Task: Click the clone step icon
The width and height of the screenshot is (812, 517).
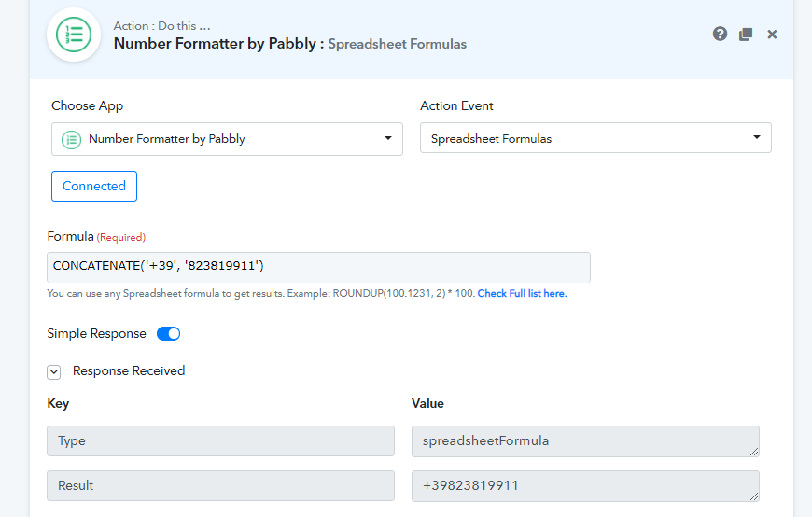Action: click(x=746, y=34)
